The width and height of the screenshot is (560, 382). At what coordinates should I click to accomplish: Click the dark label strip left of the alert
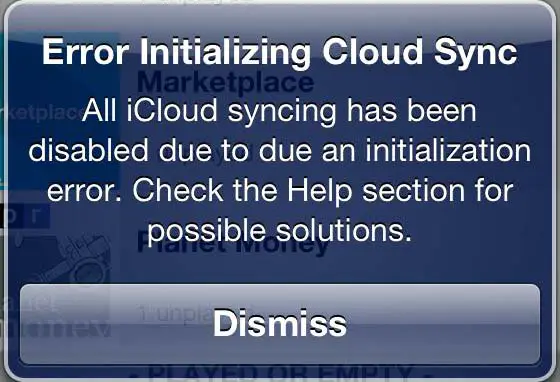[x=25, y=217]
